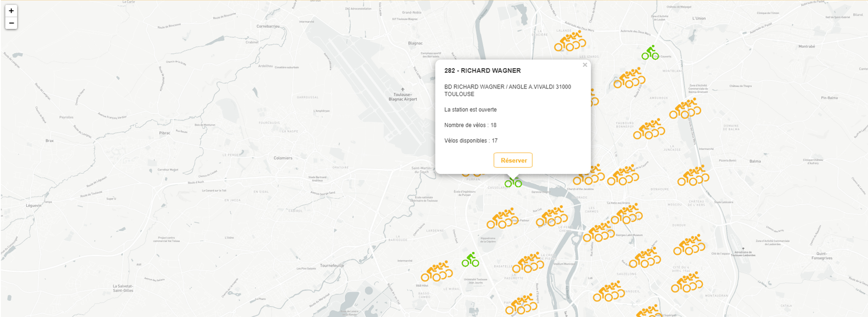Click the station address BD RICHARD WAGNER text
The height and width of the screenshot is (317, 868).
pyautogui.click(x=508, y=90)
